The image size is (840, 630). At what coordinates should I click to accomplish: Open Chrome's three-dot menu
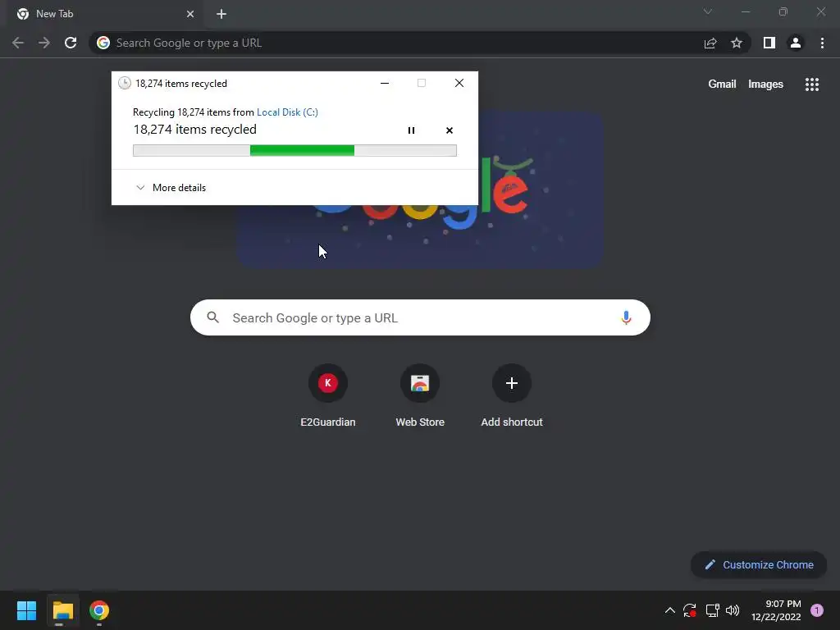(822, 43)
